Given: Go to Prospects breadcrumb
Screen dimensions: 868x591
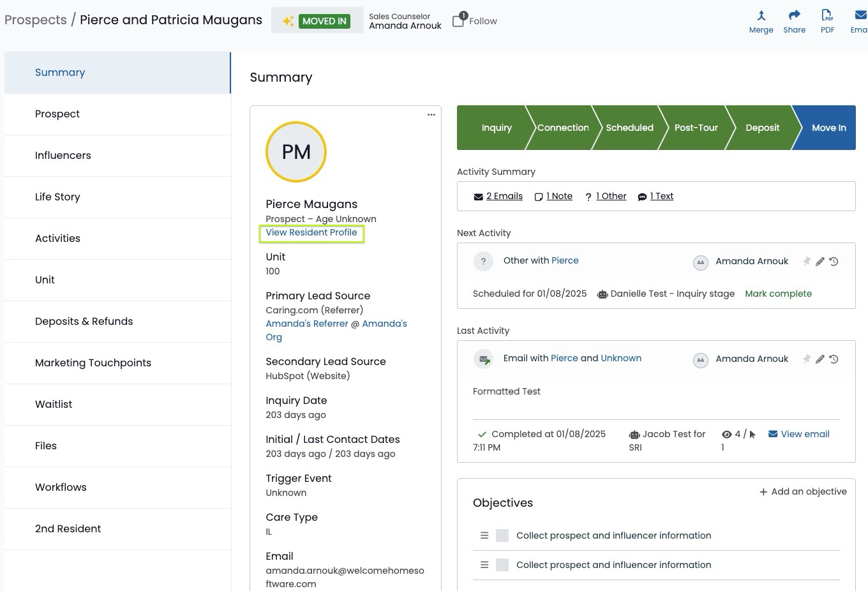Looking at the screenshot, I should click(35, 20).
